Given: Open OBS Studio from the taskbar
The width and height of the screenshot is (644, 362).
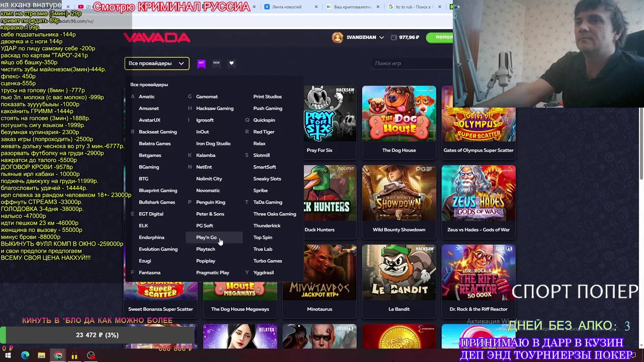Looking at the screenshot, I should click(91, 355).
